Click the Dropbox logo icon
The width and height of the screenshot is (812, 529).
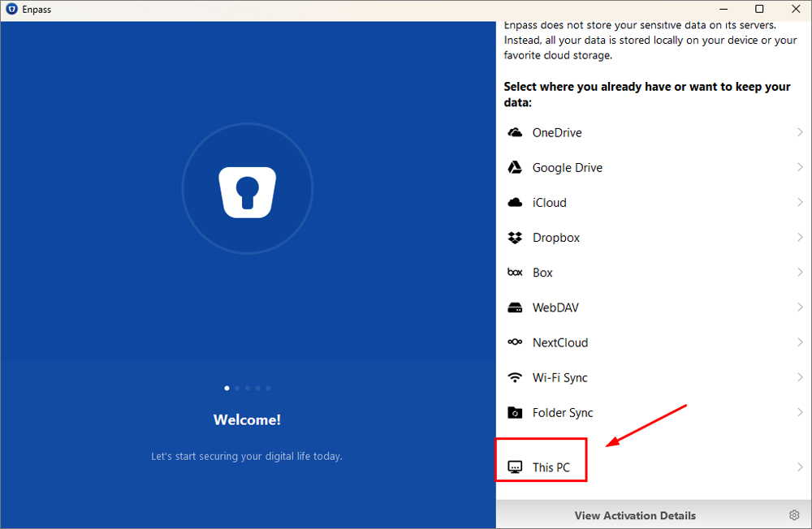click(x=514, y=238)
